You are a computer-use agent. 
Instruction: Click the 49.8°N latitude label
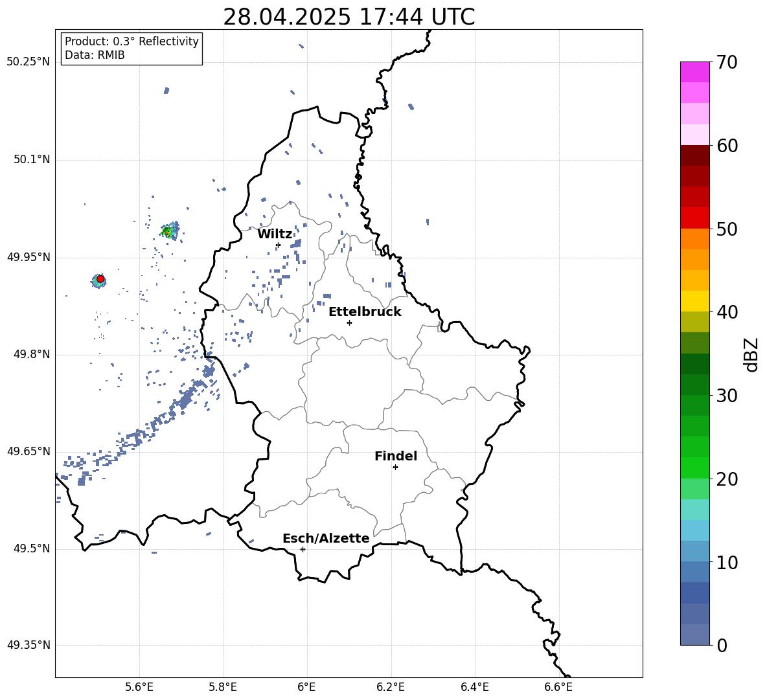tap(32, 354)
